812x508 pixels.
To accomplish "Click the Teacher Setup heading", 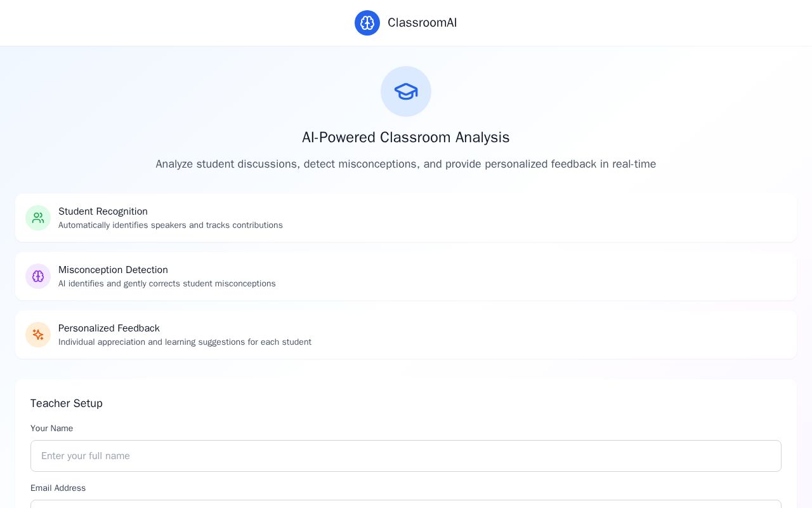I will coord(67,403).
